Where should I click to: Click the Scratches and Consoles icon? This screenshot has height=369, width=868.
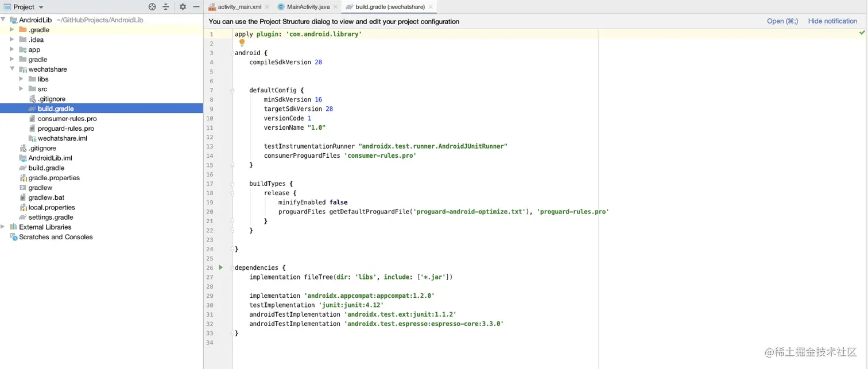coord(13,237)
